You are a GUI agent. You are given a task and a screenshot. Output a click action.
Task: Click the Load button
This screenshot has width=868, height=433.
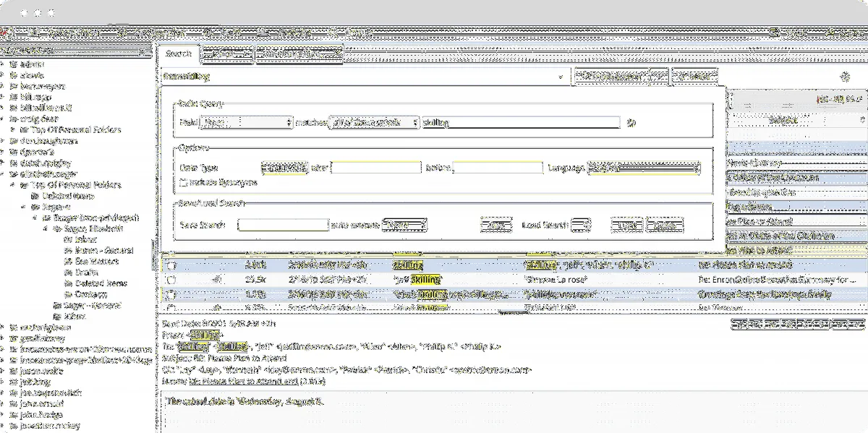[x=626, y=226]
